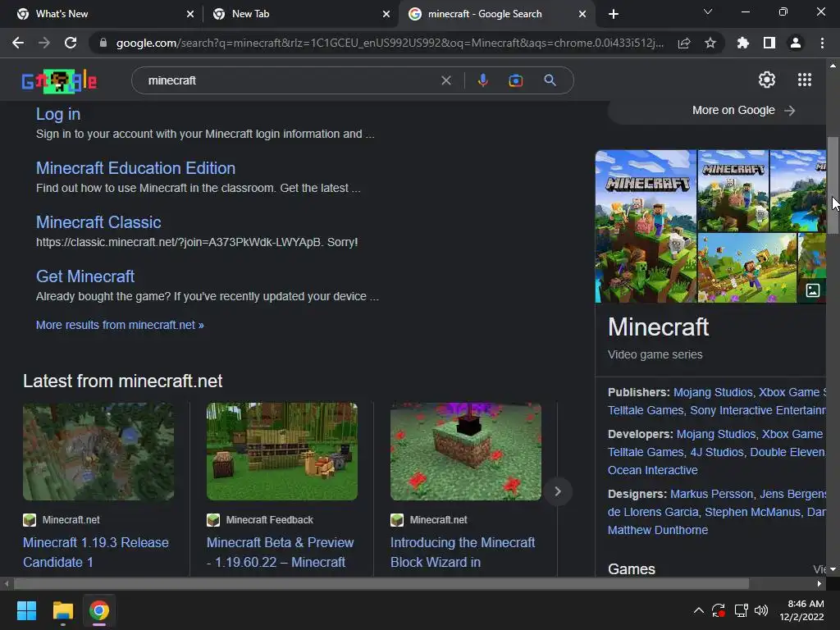The image size is (840, 630).
Task: Open the Windows Start menu
Action: [x=26, y=610]
